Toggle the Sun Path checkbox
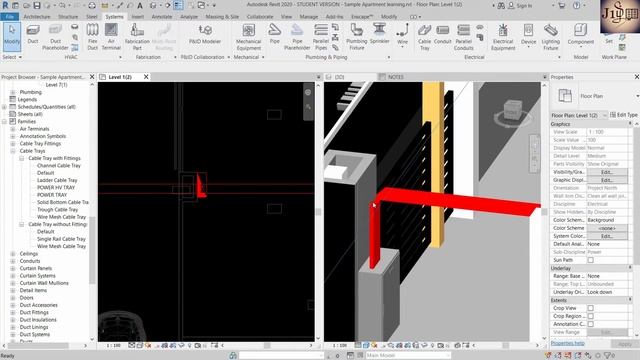Screen dimensions: 640x360 click(x=590, y=260)
